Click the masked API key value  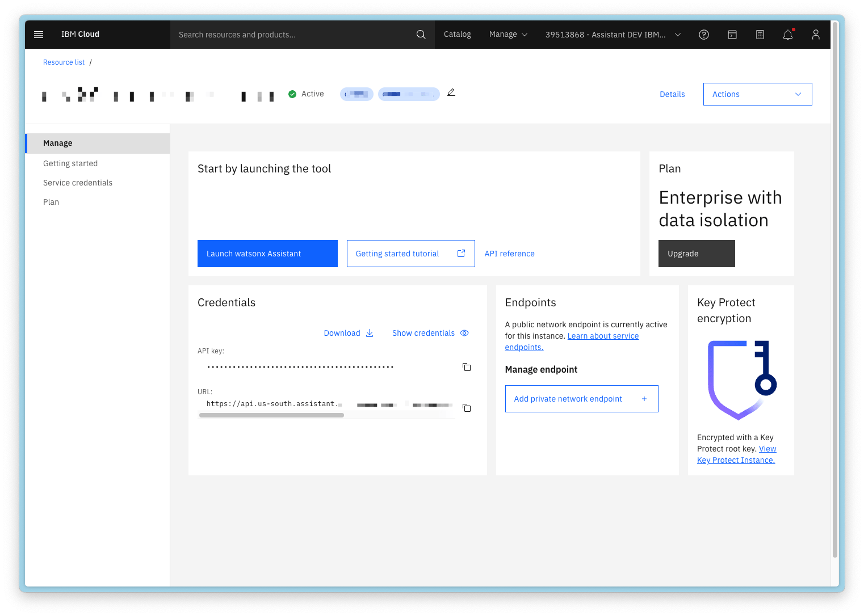(x=300, y=367)
